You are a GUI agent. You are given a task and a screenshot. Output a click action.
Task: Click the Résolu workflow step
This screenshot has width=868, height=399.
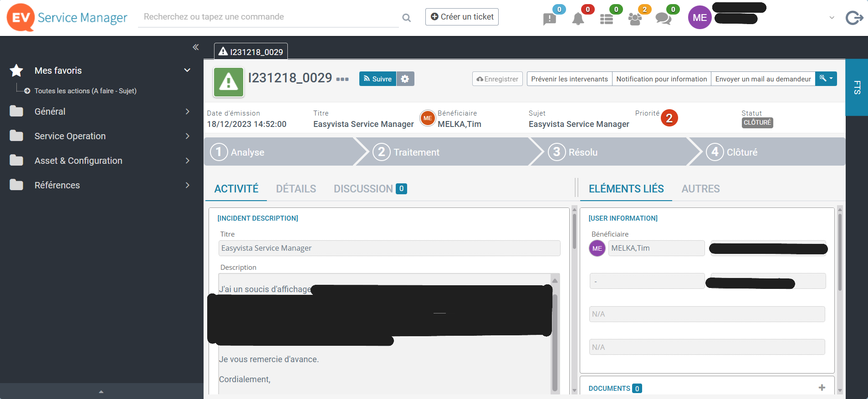click(582, 152)
